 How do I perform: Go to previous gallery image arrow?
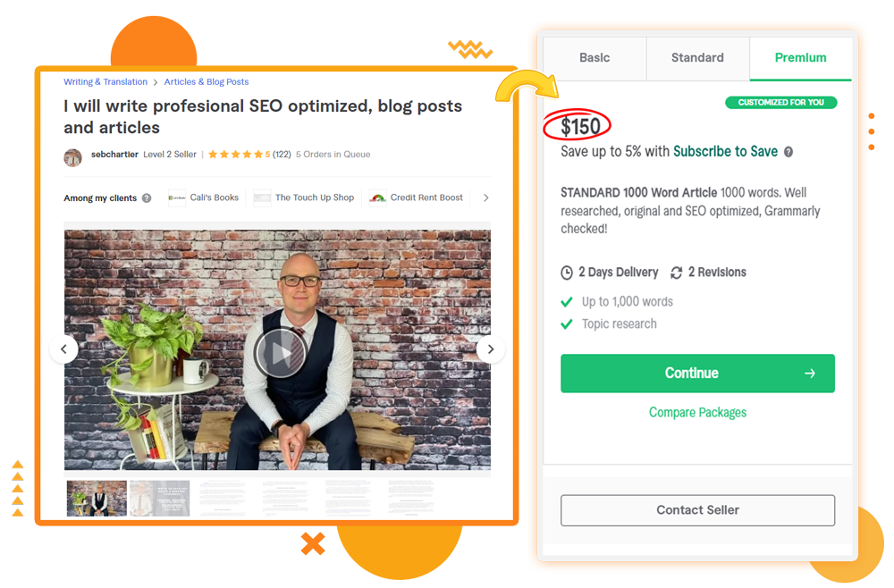coord(63,349)
